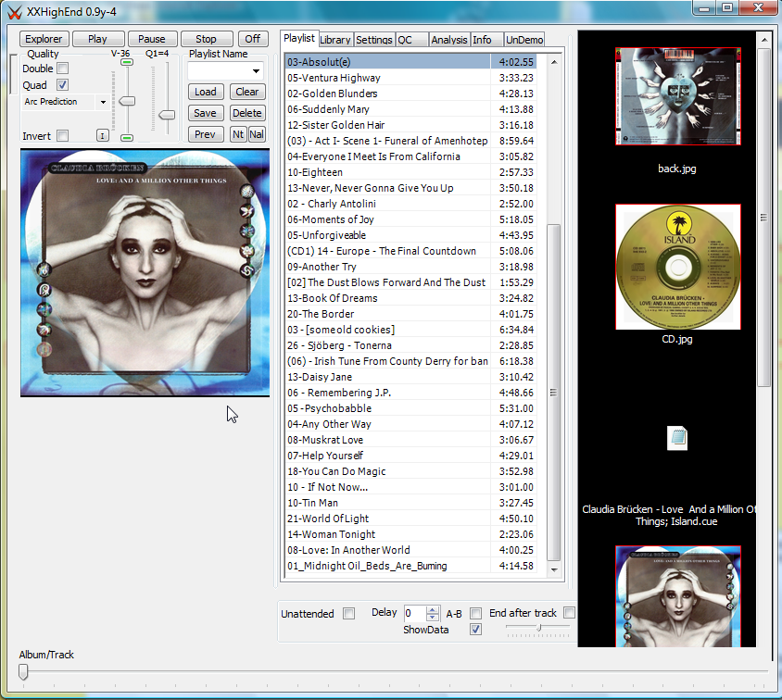Untick the ShowData checkbox
This screenshot has height=700, width=782.
pyautogui.click(x=476, y=630)
